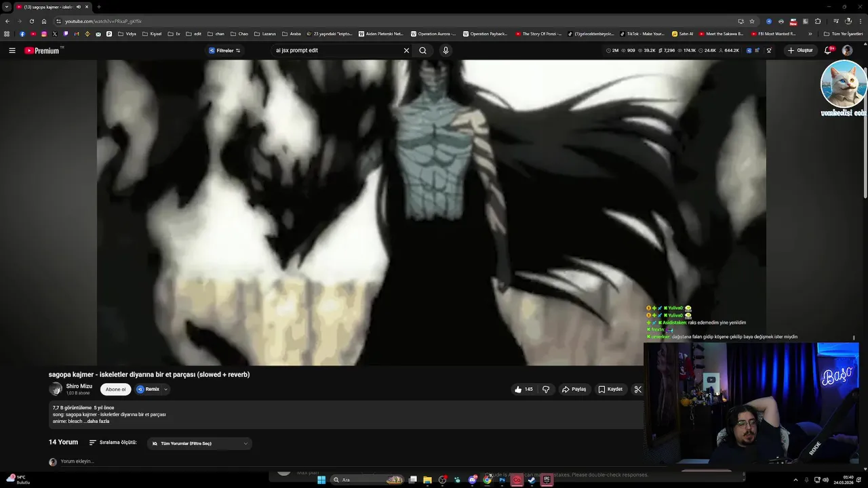Open the account avatar menu
The image size is (868, 488).
click(847, 50)
